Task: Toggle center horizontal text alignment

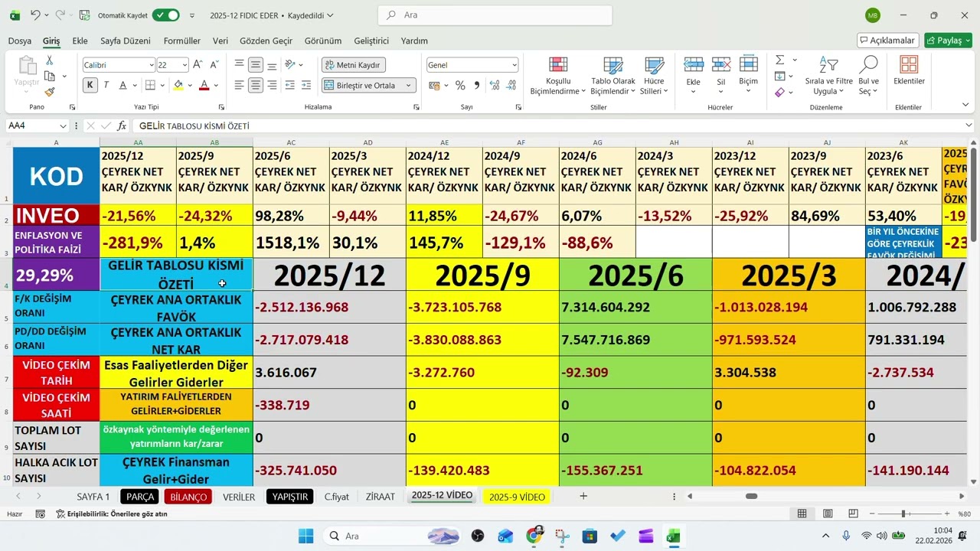Action: pos(256,85)
